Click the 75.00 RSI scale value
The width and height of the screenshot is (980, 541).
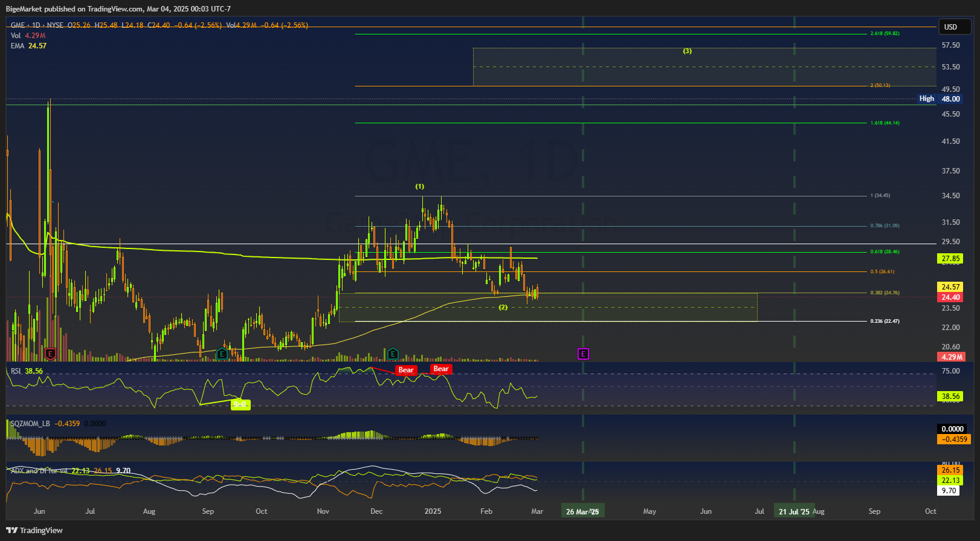click(x=951, y=371)
